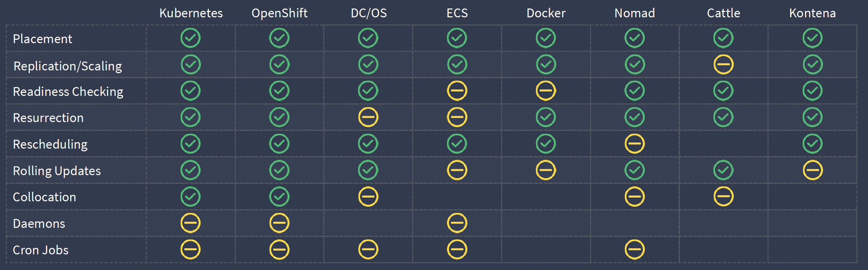This screenshot has height=270, width=868.
Task: Click the Nomad Cron Jobs yellow icon
Action: coord(635,250)
